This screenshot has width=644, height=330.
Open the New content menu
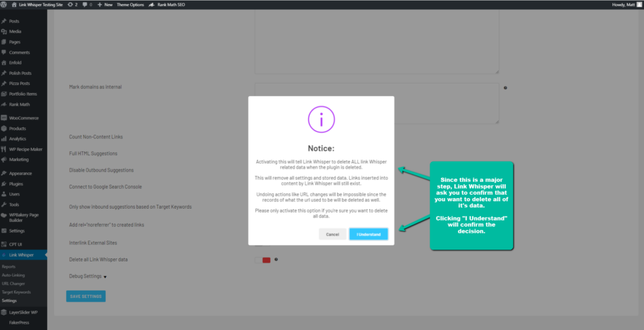coord(105,4)
